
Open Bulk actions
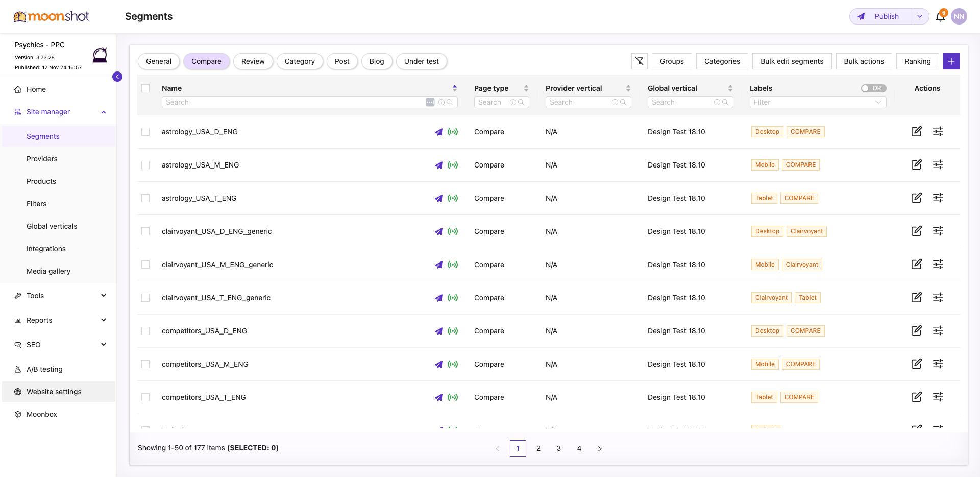pyautogui.click(x=864, y=61)
